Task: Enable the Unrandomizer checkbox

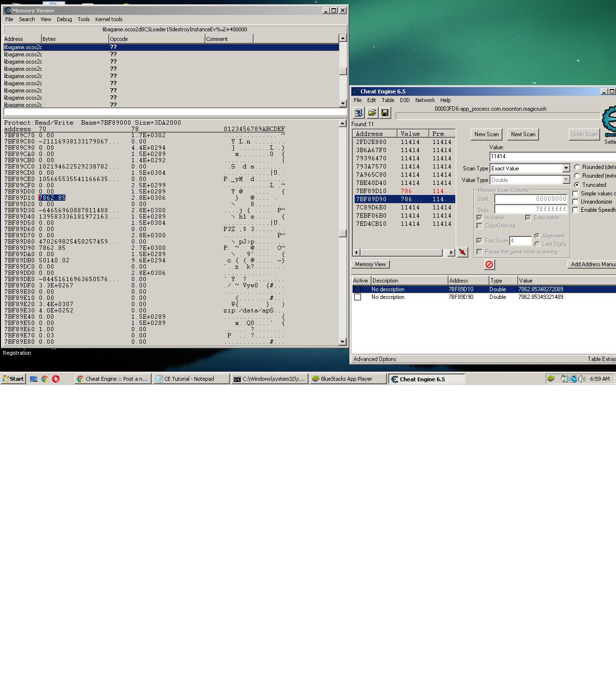Action: pos(576,201)
